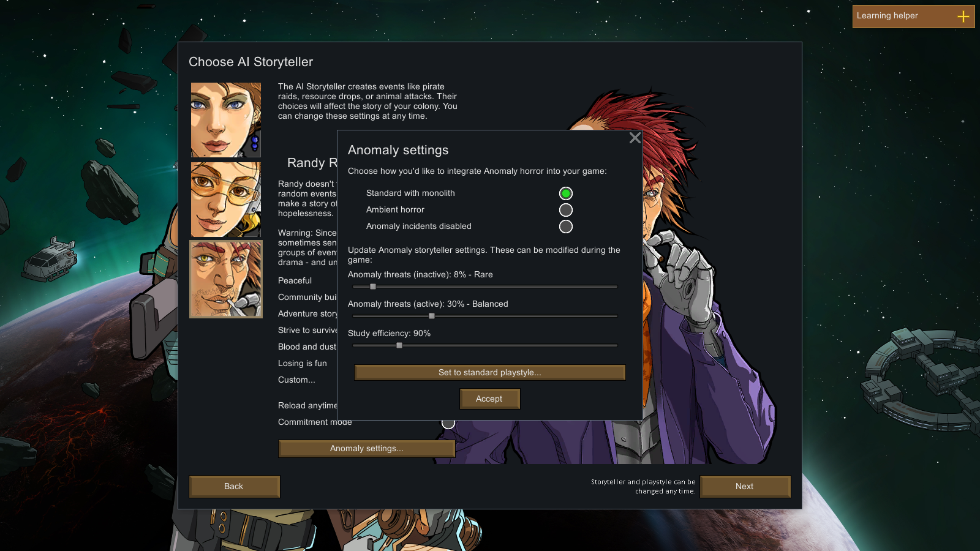Click Anomaly incidents disabled label
The height and width of the screenshot is (551, 980).
point(419,226)
